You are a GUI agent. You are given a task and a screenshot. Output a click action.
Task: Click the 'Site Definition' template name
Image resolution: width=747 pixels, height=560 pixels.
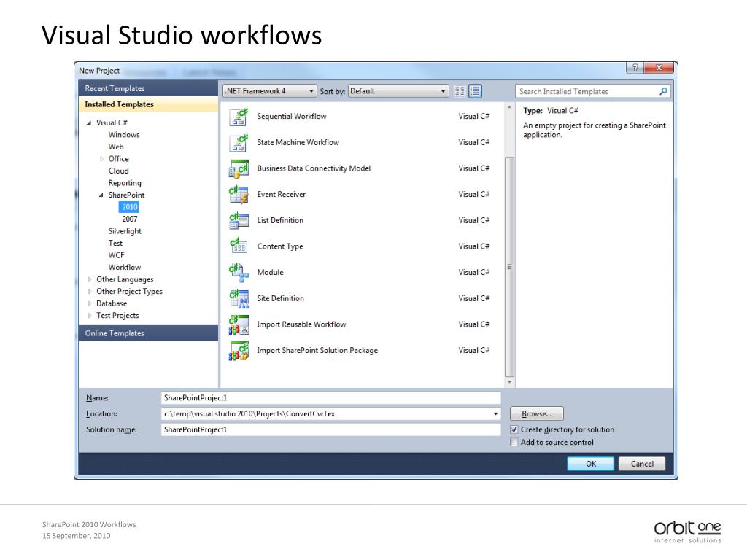[281, 298]
